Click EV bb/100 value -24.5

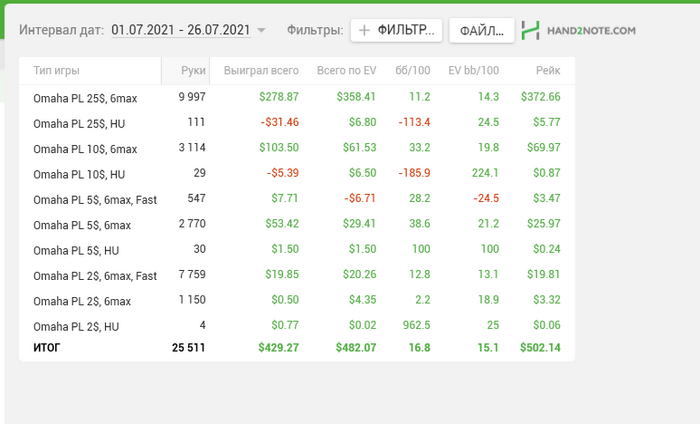[486, 199]
